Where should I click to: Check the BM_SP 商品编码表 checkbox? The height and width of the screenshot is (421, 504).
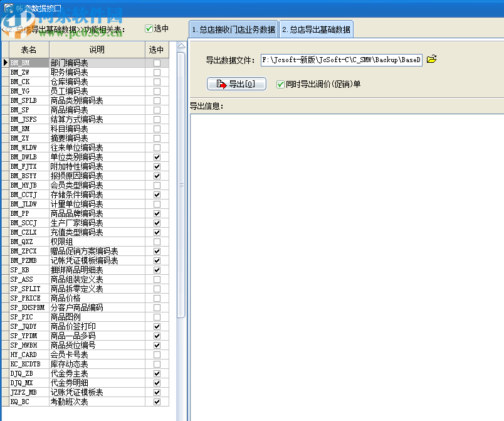pos(157,110)
